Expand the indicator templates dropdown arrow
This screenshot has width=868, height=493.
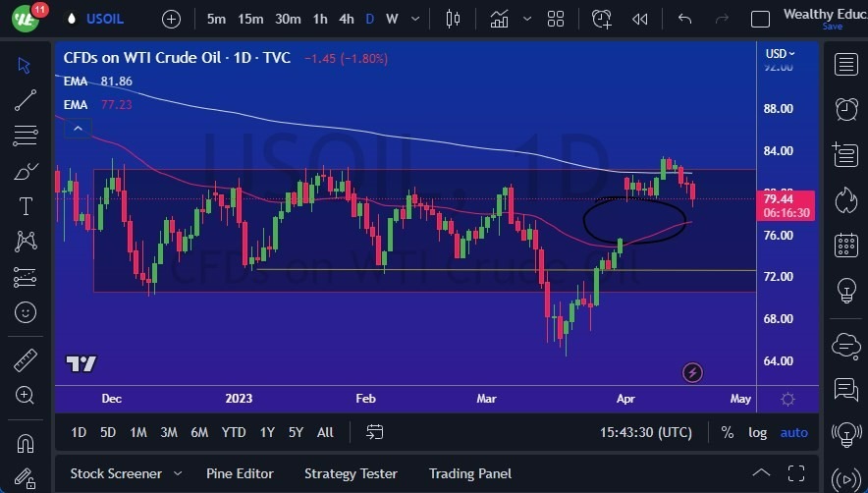point(527,20)
